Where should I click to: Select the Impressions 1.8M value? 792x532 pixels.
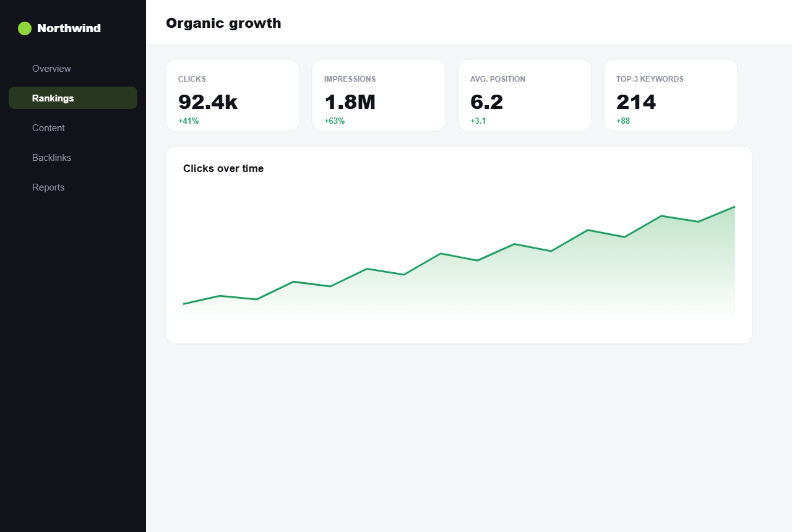click(x=350, y=101)
